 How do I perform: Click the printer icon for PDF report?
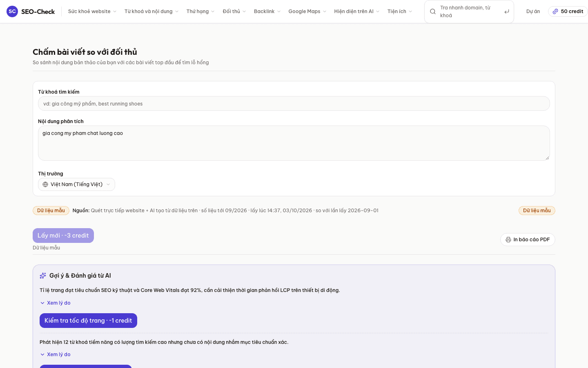(508, 240)
